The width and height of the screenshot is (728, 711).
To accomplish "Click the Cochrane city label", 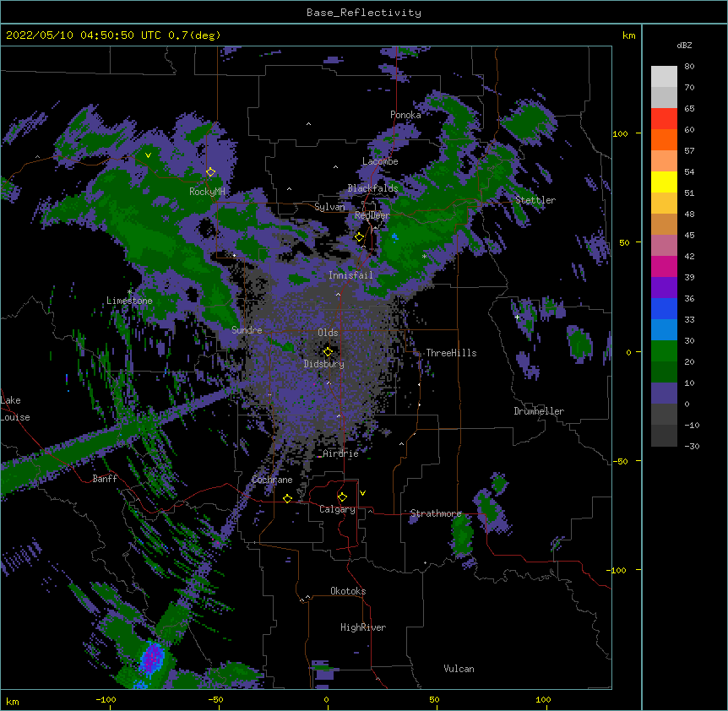I will [x=272, y=480].
